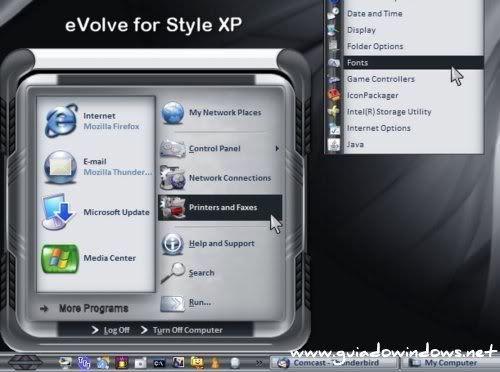The height and width of the screenshot is (372, 500).
Task: Expand the Control Panel submenu arrow
Action: click(x=277, y=148)
